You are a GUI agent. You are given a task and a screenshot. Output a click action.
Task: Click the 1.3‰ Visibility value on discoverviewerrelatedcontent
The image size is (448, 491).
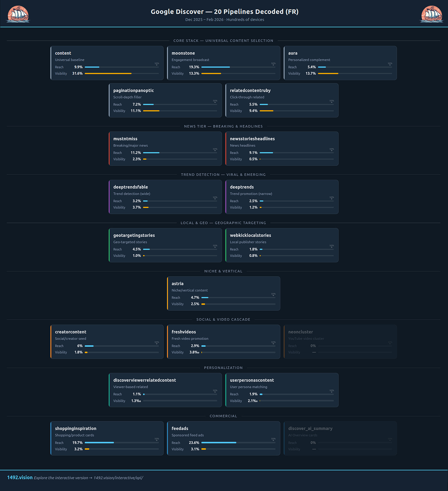[x=136, y=401]
